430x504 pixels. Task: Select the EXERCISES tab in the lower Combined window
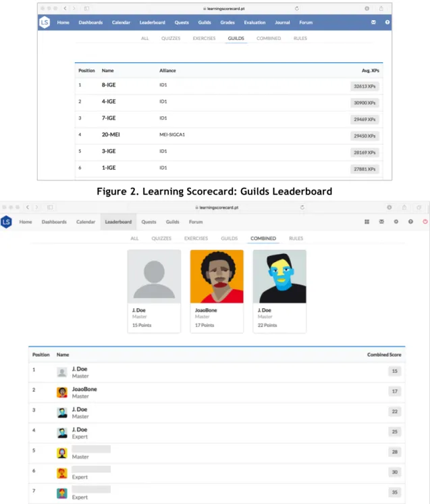pyautogui.click(x=196, y=238)
